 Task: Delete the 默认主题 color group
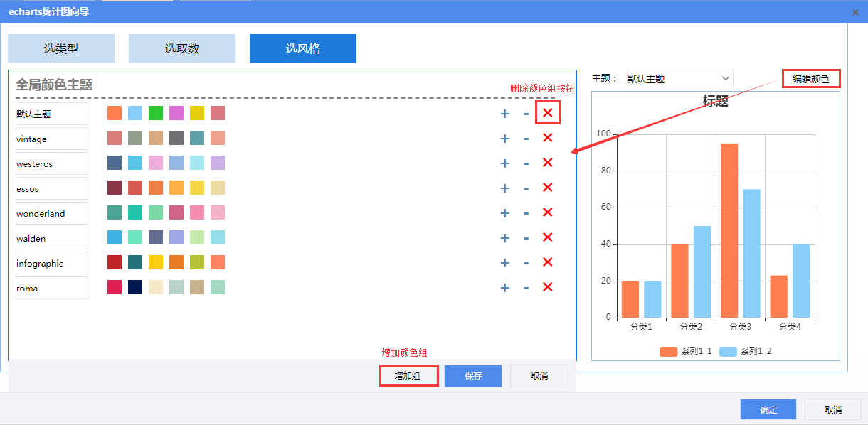coord(547,113)
